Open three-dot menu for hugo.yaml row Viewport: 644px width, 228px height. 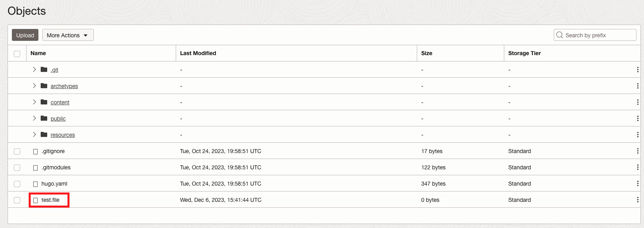click(637, 184)
